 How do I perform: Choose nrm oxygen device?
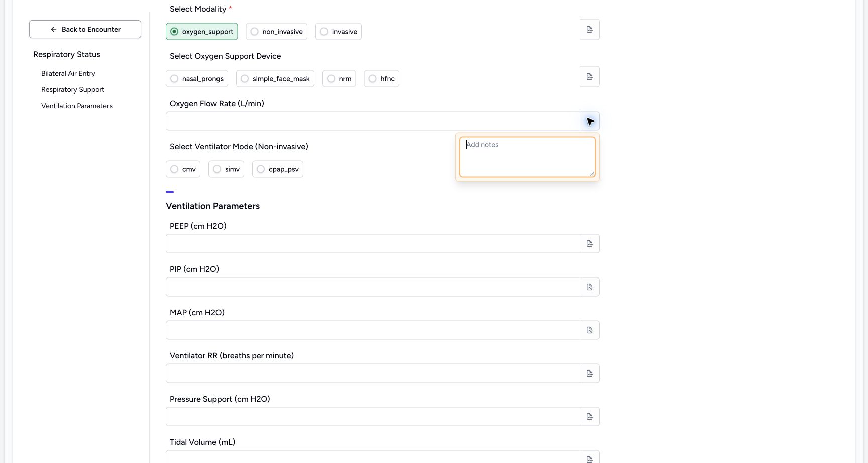pyautogui.click(x=339, y=79)
